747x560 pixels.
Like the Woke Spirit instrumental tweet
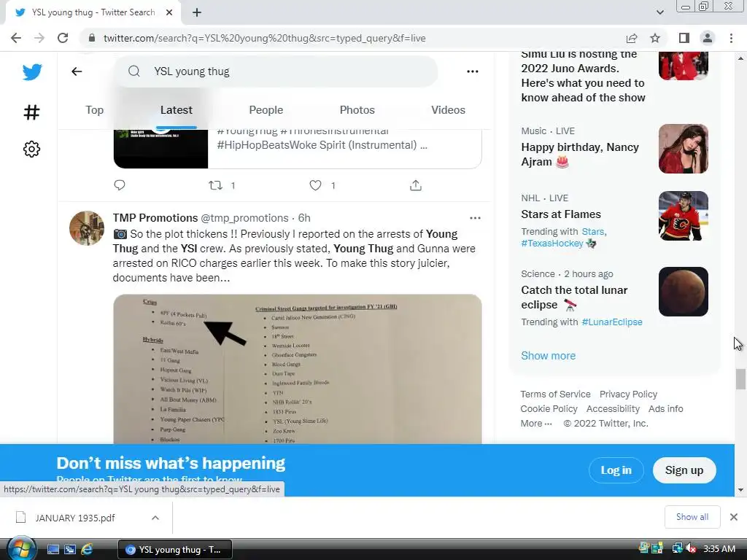315,185
